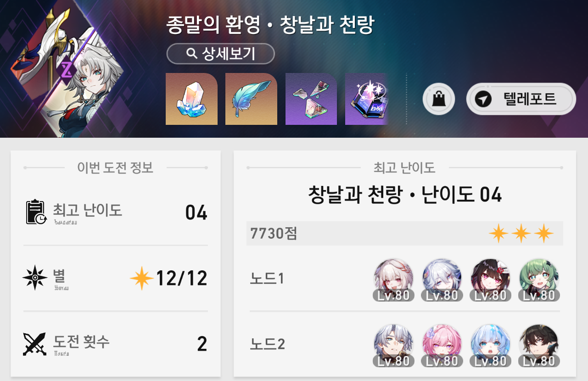
Task: Select silver-haired second avatar in 노드1
Action: click(442, 279)
